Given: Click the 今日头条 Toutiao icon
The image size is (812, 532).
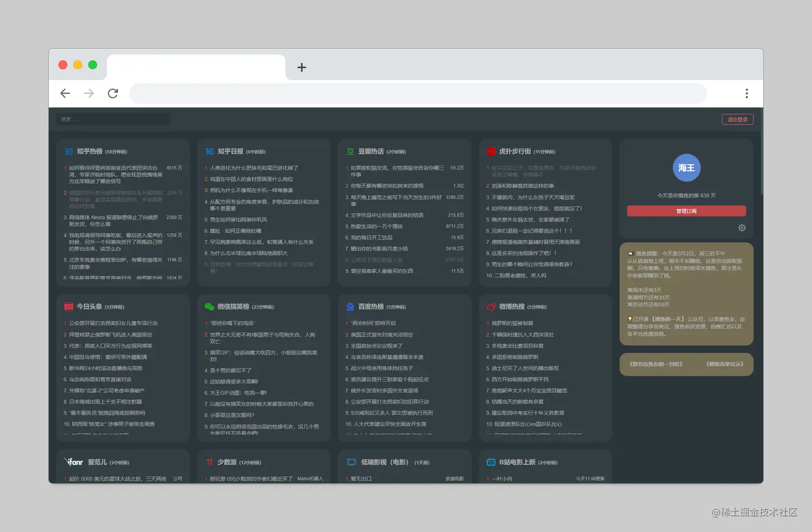Looking at the screenshot, I should click(x=69, y=306).
